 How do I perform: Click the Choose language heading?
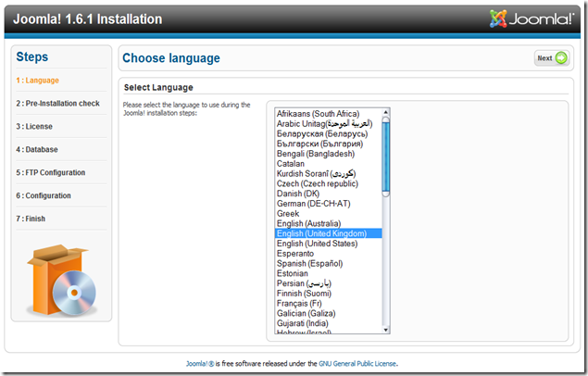[x=171, y=58]
